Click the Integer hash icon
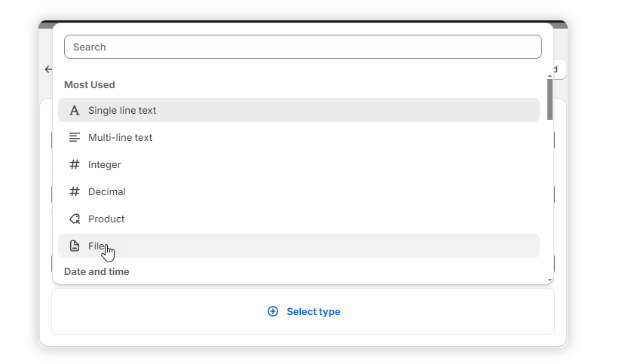This screenshot has height=364, width=628. pos(74,164)
